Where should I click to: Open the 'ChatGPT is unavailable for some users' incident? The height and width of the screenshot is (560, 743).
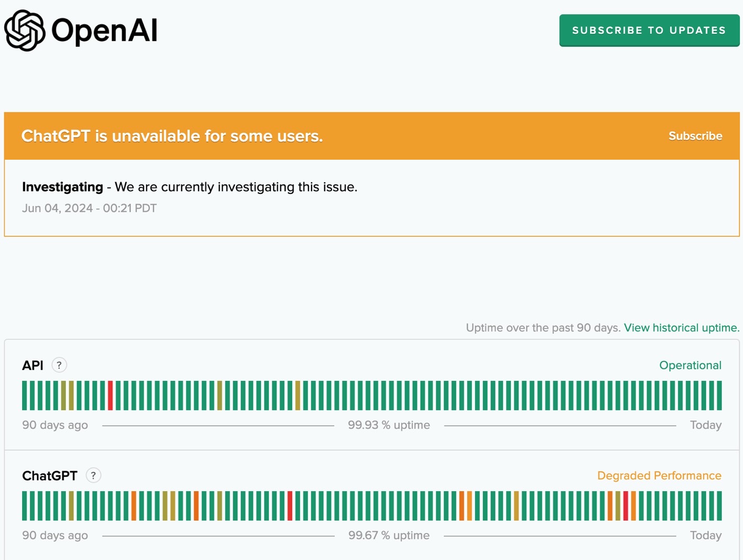(172, 136)
